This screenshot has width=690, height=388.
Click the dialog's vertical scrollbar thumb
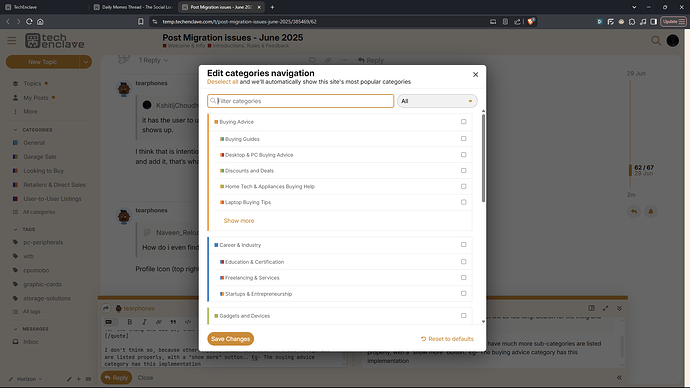click(483, 158)
